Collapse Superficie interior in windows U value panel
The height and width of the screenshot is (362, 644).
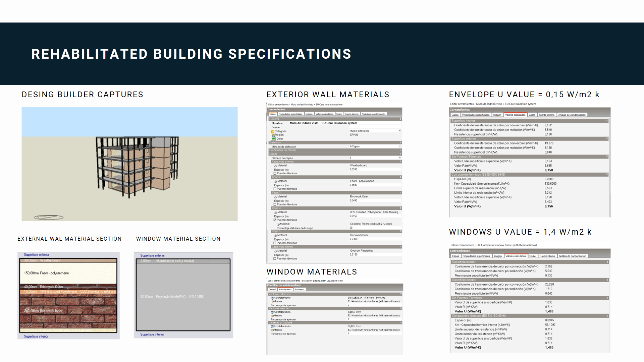click(x=607, y=262)
